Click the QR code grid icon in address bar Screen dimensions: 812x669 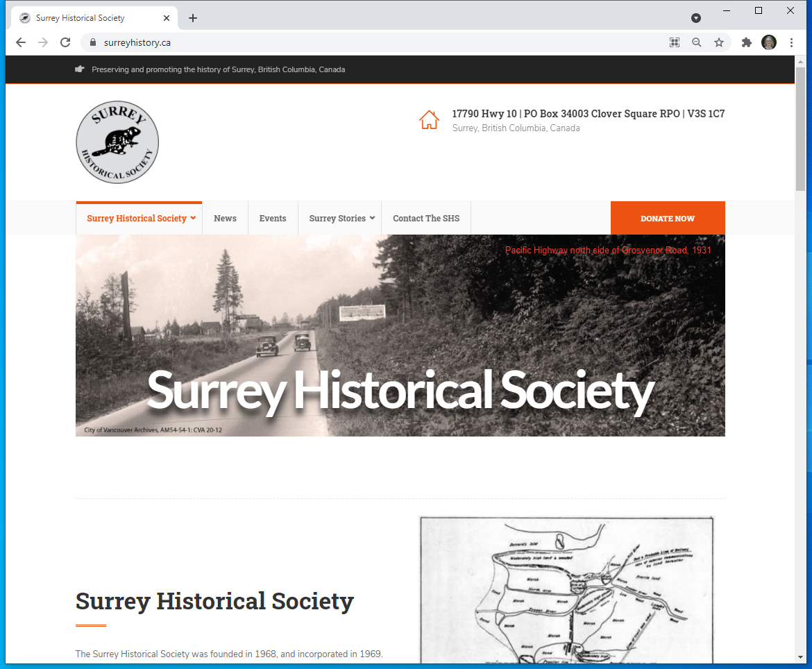click(x=675, y=42)
